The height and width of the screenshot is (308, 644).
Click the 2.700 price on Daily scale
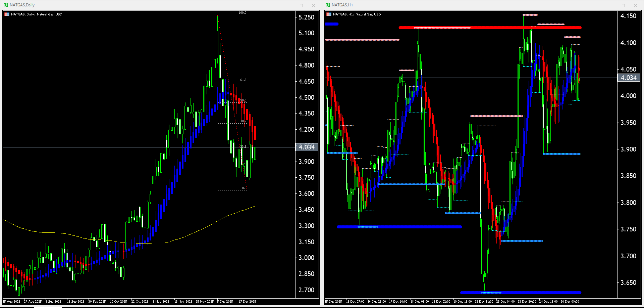(x=307, y=290)
